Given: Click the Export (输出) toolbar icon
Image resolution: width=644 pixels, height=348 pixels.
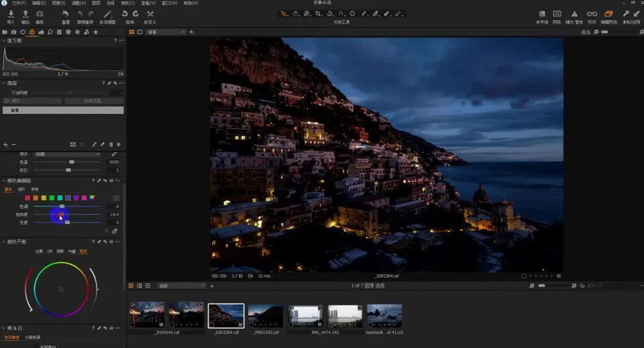Looking at the screenshot, I should point(25,14).
